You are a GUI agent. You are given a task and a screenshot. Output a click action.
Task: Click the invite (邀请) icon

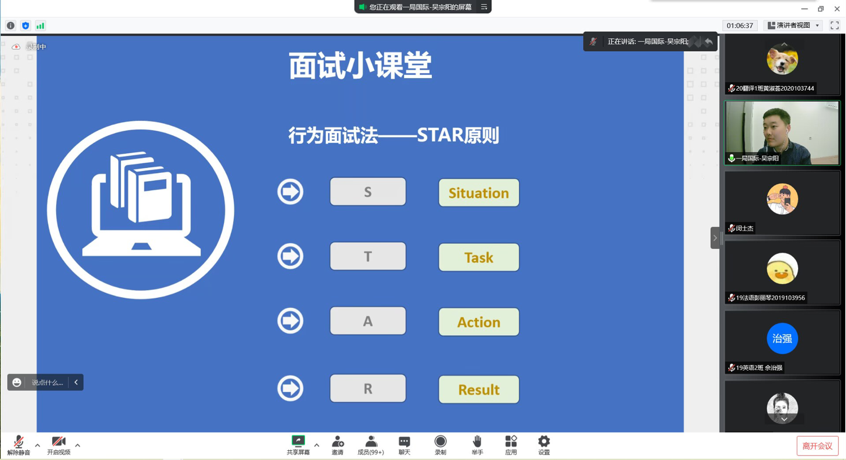[x=337, y=444]
